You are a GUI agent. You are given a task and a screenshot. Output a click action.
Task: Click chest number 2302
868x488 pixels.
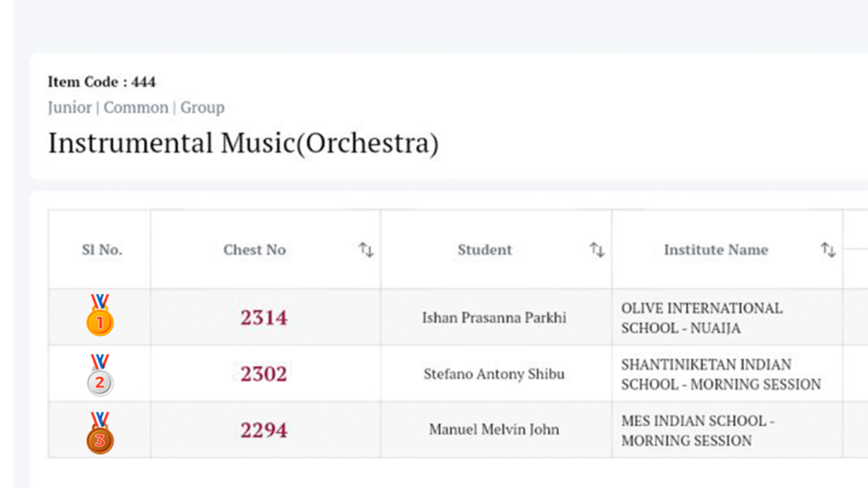(x=264, y=374)
